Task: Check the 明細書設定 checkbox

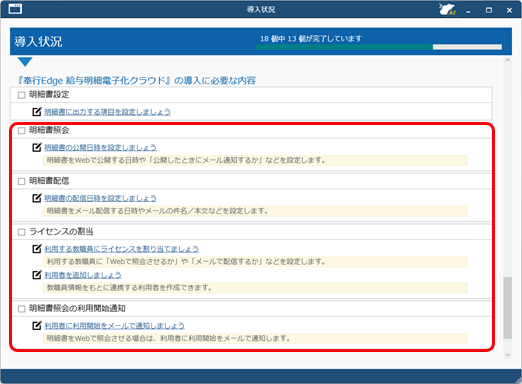Action: pos(22,95)
